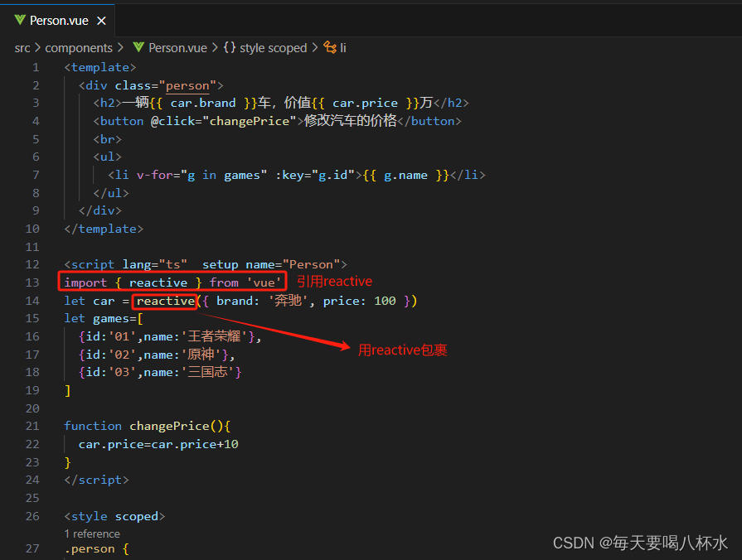Open the li breadcrumb segment
The height and width of the screenshot is (560, 742).
(x=343, y=48)
